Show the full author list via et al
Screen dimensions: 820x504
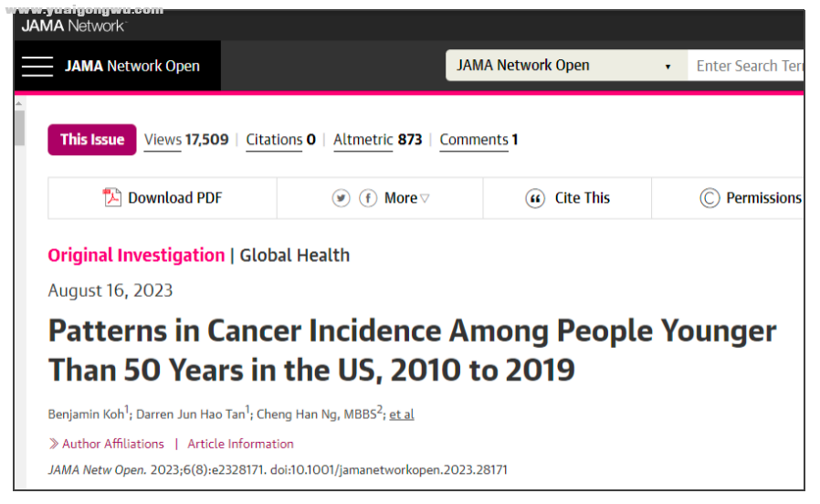click(x=402, y=415)
